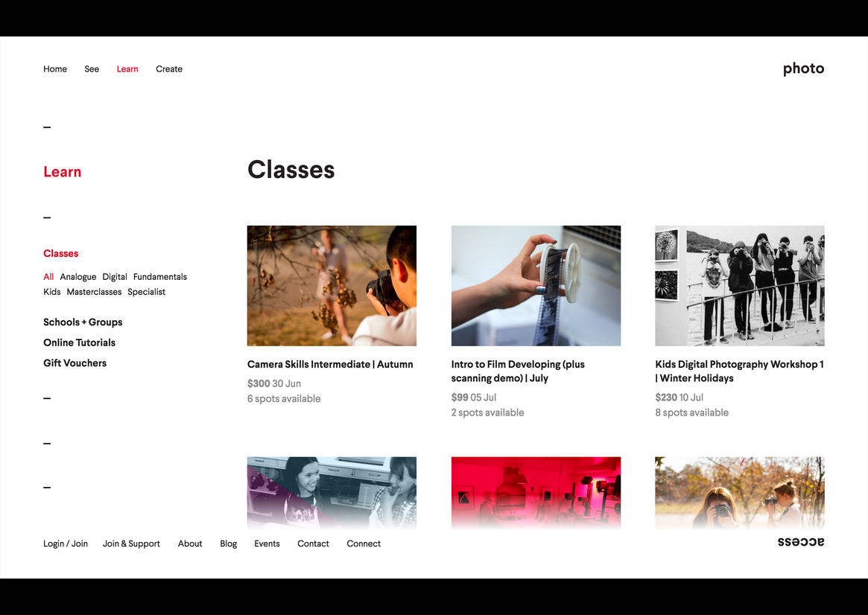Open Online Tutorials link
The height and width of the screenshot is (615, 868).
pyautogui.click(x=80, y=342)
